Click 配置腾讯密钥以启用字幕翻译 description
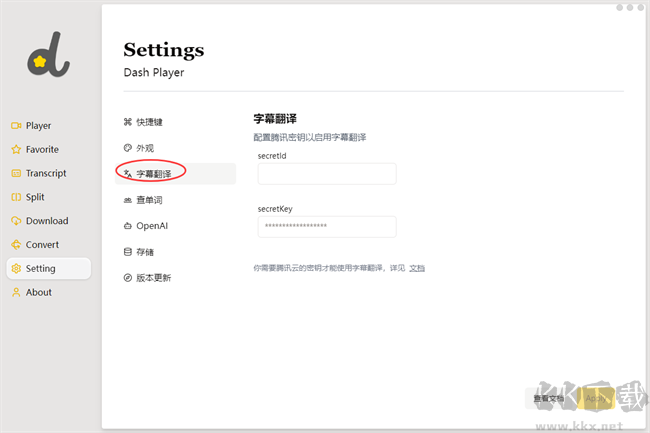The image size is (650, 433). 310,137
